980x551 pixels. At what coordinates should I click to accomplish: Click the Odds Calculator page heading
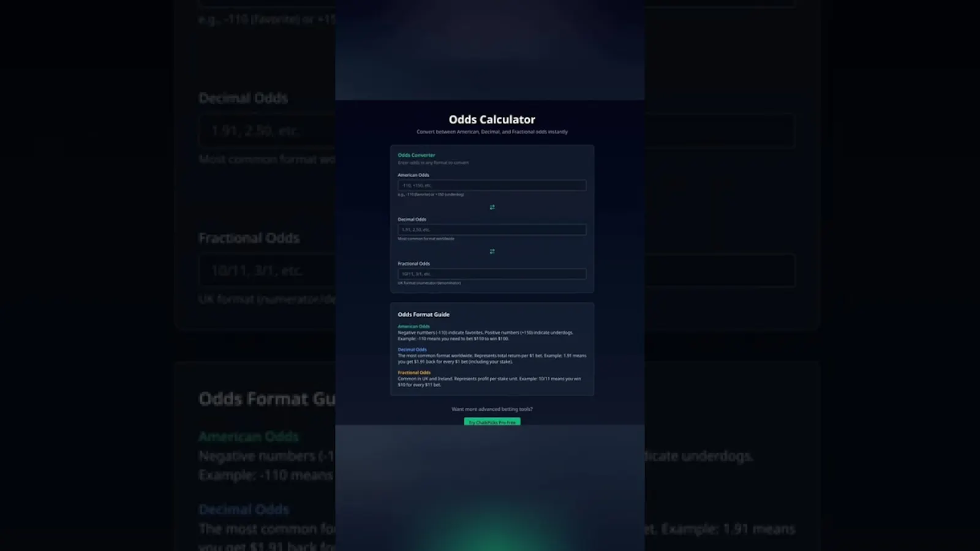(492, 119)
